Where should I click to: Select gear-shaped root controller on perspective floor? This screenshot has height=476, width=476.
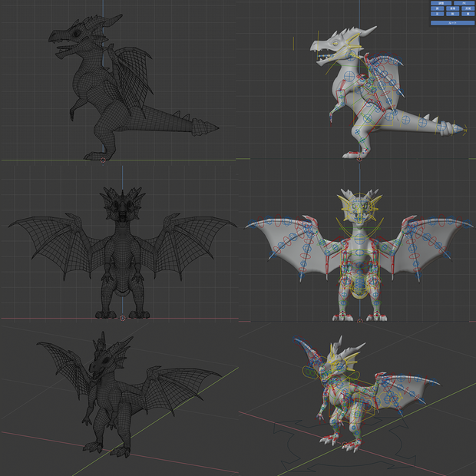[x=345, y=445]
